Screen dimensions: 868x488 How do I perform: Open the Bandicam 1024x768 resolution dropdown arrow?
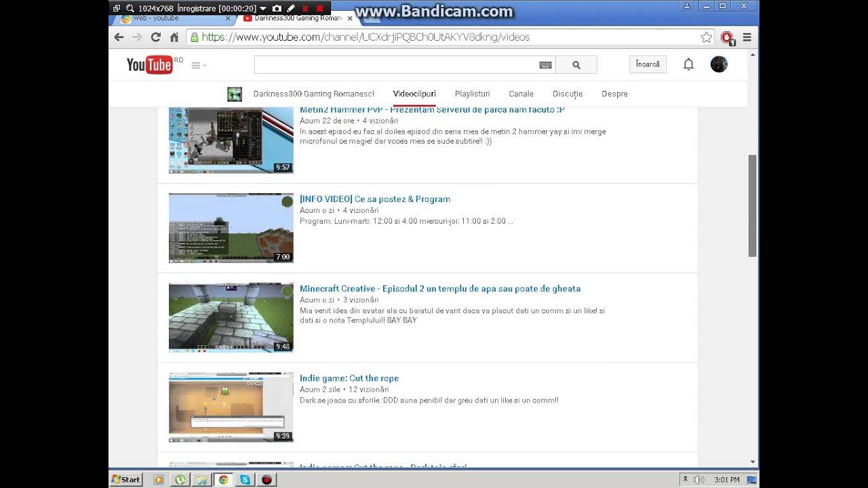[263, 8]
